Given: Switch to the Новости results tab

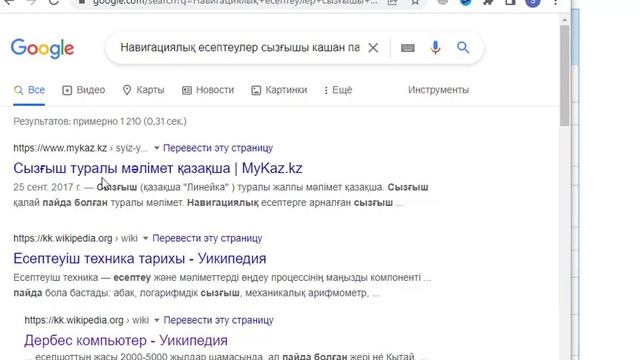Looking at the screenshot, I should tap(208, 90).
